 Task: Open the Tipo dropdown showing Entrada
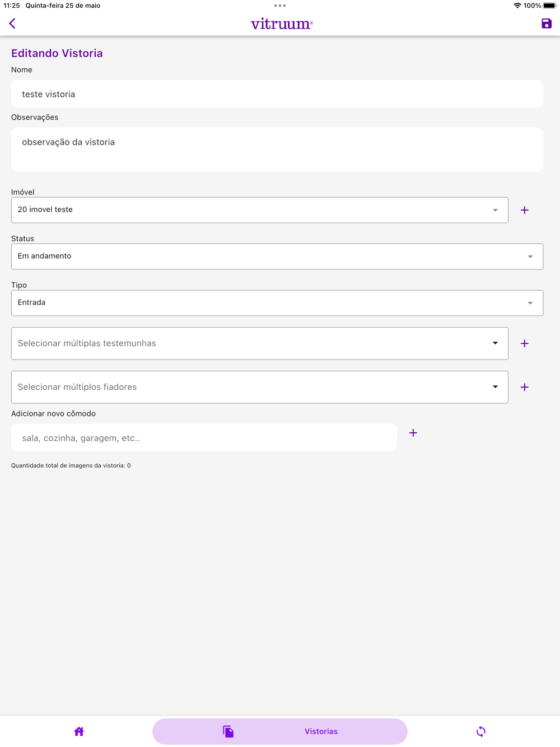(x=277, y=303)
